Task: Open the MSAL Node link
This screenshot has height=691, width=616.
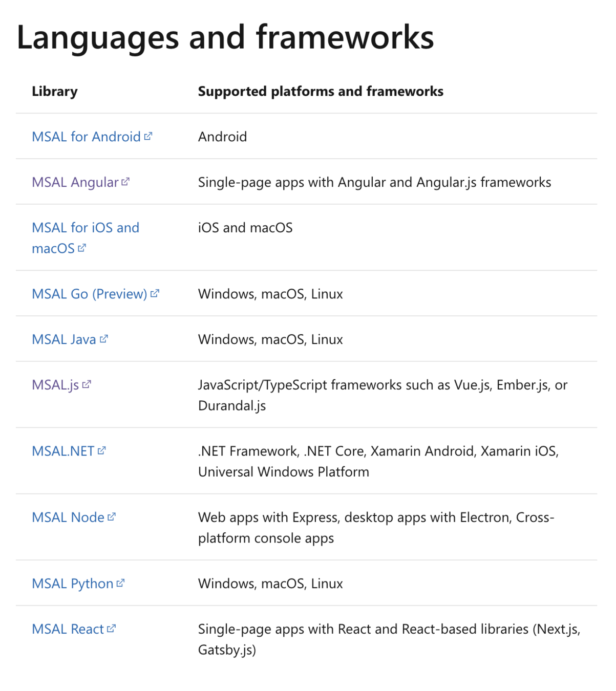Action: click(74, 517)
